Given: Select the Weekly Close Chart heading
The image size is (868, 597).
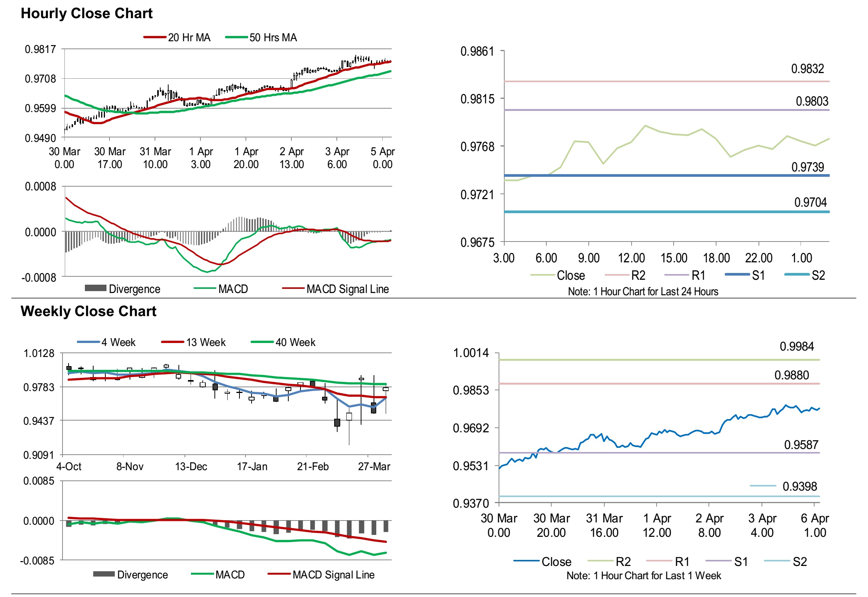Looking at the screenshot, I should coord(88,311).
